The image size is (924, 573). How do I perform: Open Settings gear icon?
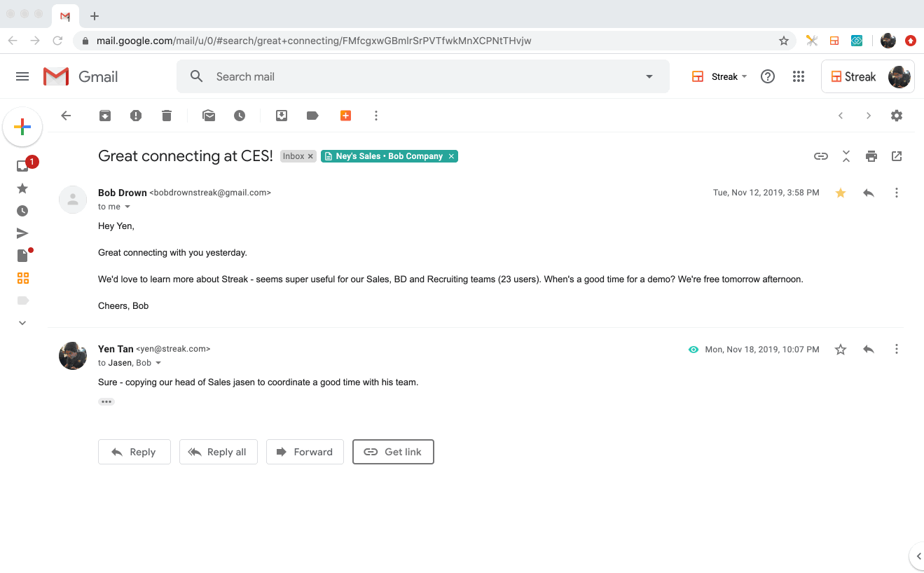[897, 116]
